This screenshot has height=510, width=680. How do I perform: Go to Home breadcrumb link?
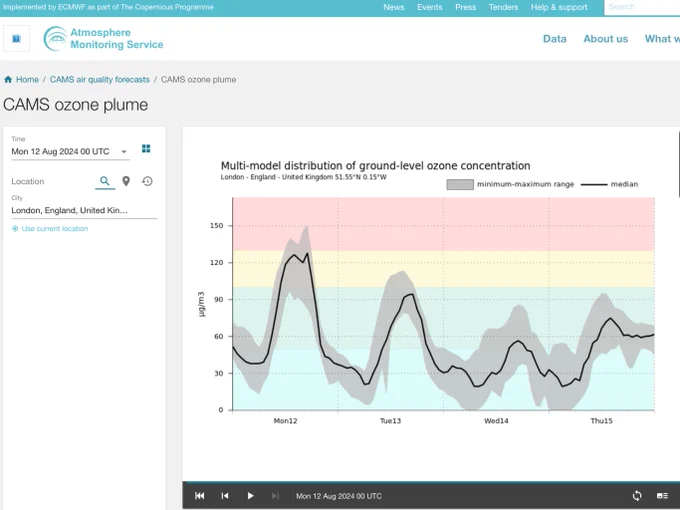coord(27,79)
